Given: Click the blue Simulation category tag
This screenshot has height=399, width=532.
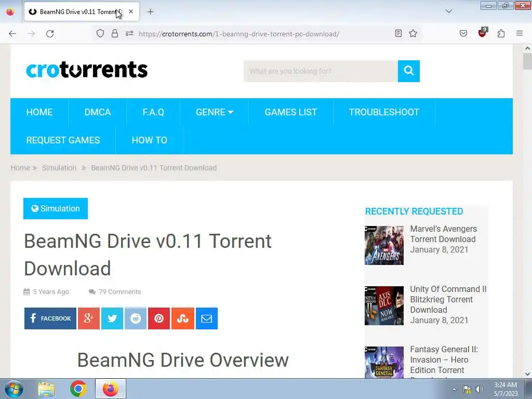Looking at the screenshot, I should click(56, 208).
